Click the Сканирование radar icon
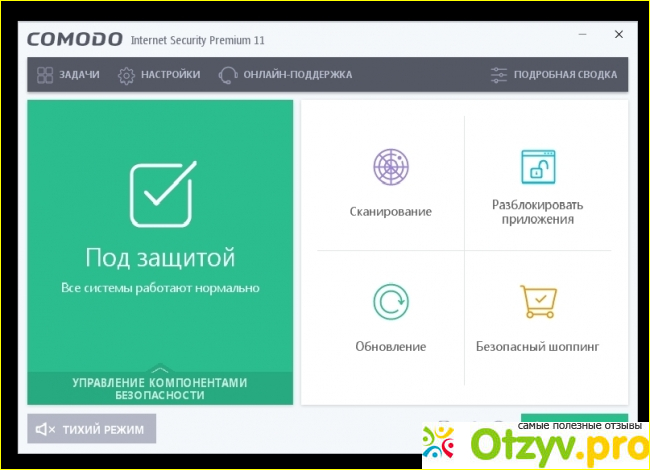The height and width of the screenshot is (470, 650). coord(390,167)
